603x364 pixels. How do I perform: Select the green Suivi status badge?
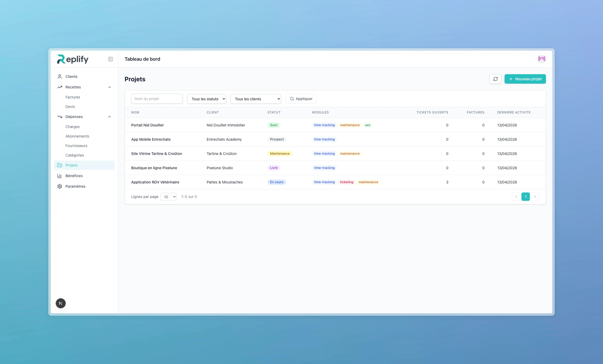click(274, 125)
